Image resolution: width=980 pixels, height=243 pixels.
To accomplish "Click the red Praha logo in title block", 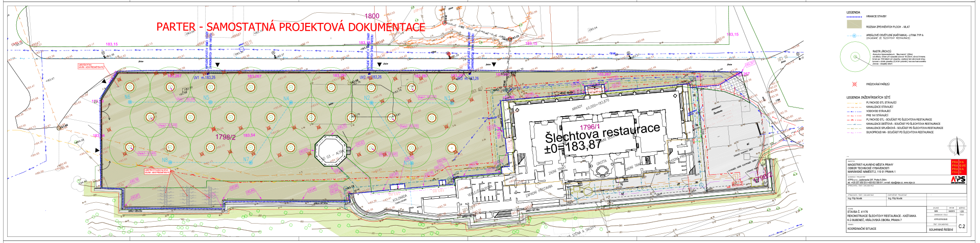I will (x=958, y=167).
